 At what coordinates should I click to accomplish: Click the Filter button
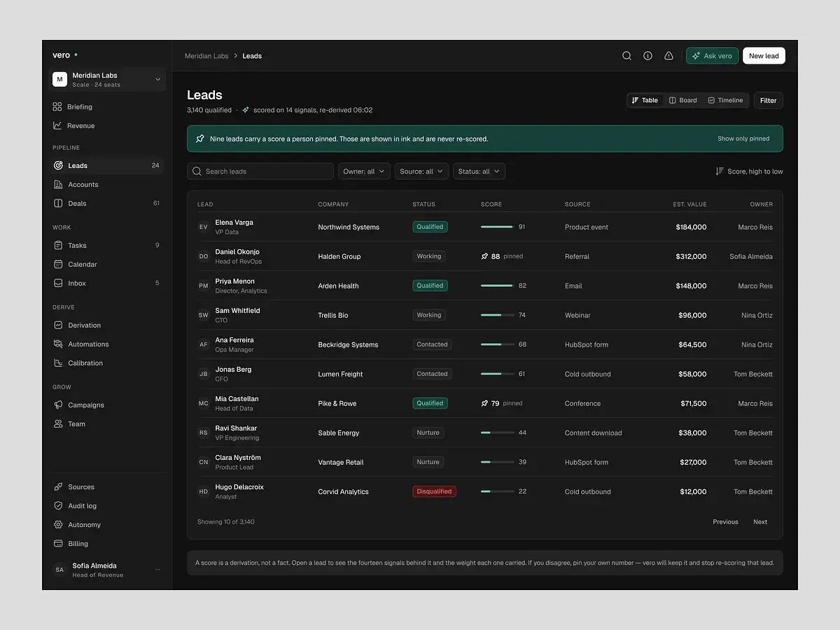tap(769, 100)
